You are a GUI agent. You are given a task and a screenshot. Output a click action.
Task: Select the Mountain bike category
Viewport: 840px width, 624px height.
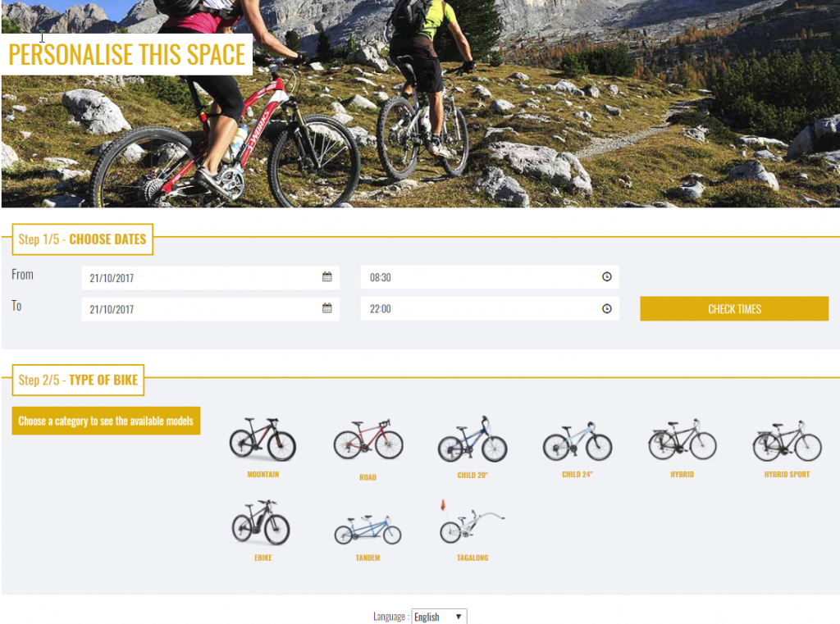click(262, 440)
